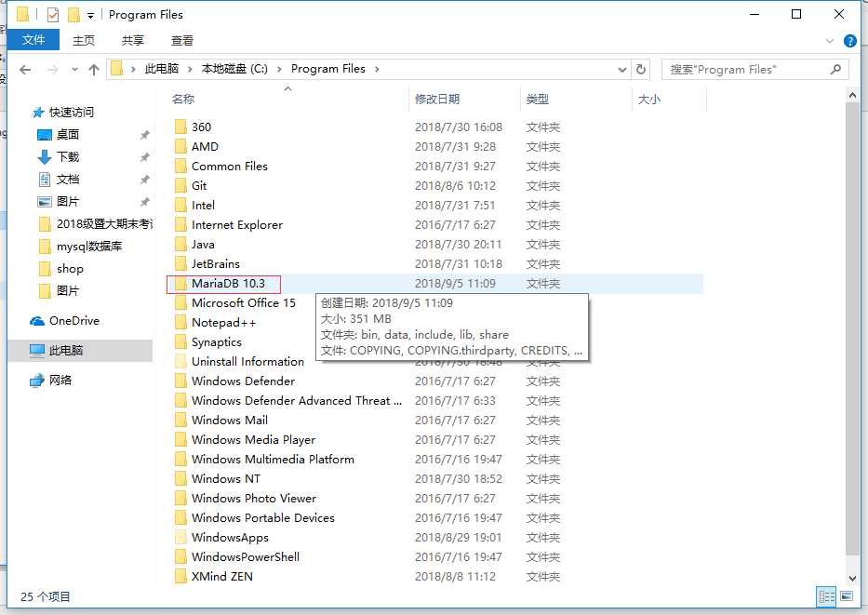Switch to the 主页 ribbon tab
868x615 pixels.
coord(84,40)
